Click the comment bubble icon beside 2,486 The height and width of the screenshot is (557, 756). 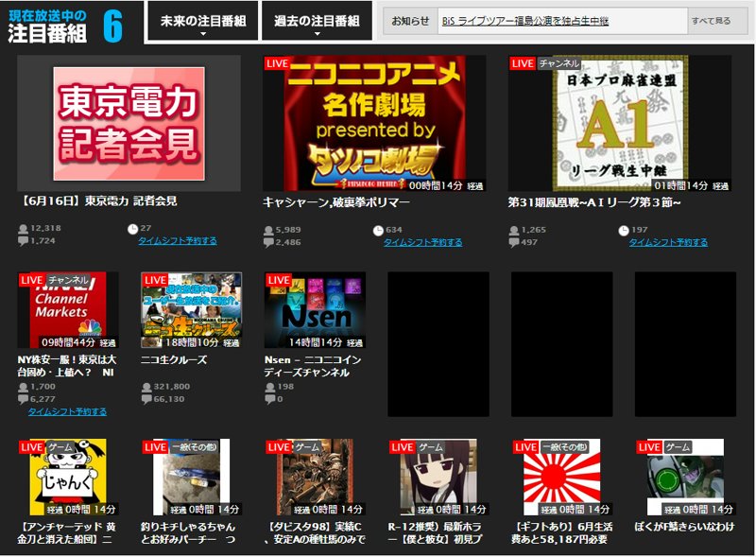(268, 242)
